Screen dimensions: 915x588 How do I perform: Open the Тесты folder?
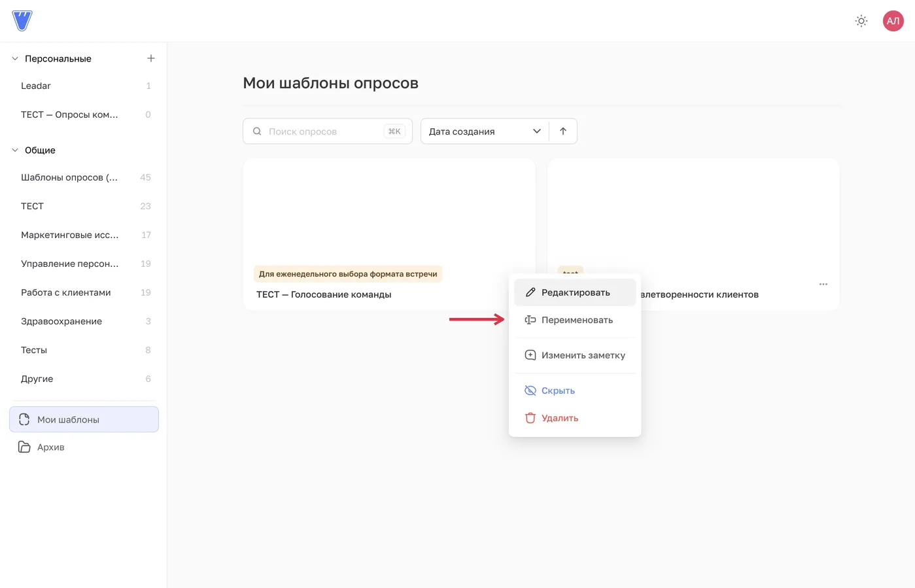point(84,350)
